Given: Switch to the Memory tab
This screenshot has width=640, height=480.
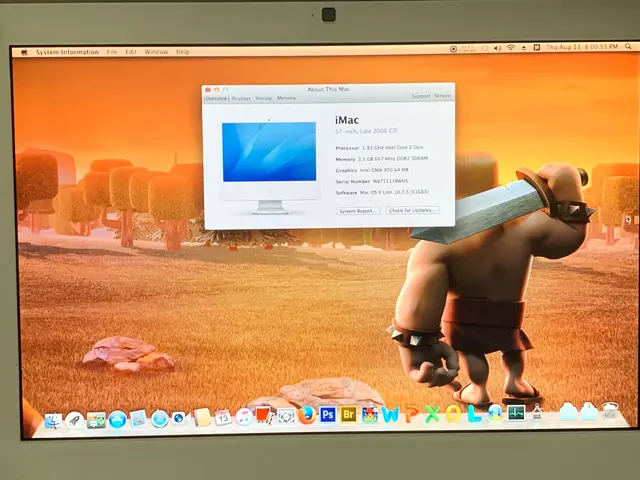Looking at the screenshot, I should (x=286, y=98).
